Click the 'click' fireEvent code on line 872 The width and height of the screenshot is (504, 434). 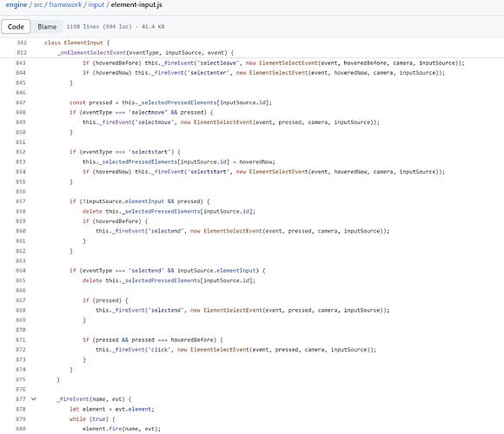pyautogui.click(x=235, y=350)
